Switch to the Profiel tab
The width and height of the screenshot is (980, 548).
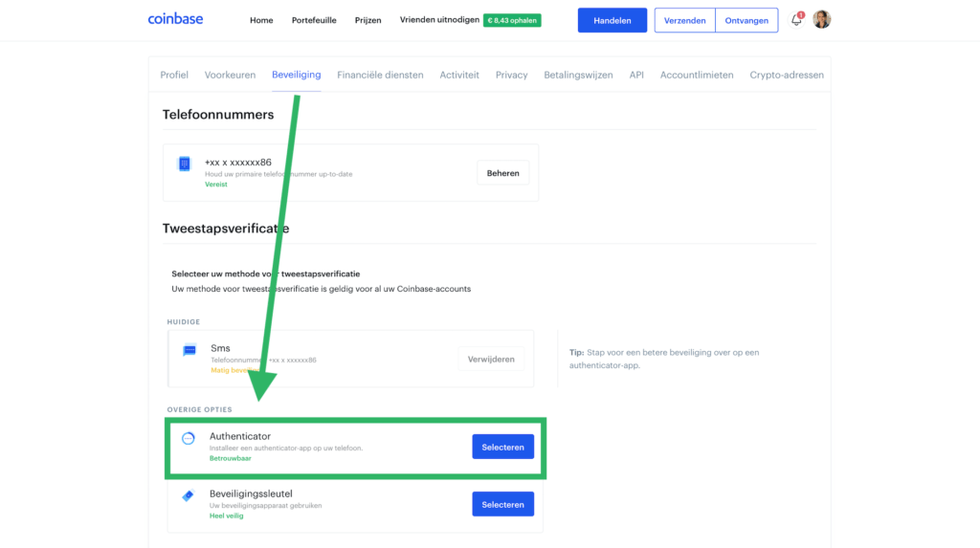pos(174,75)
